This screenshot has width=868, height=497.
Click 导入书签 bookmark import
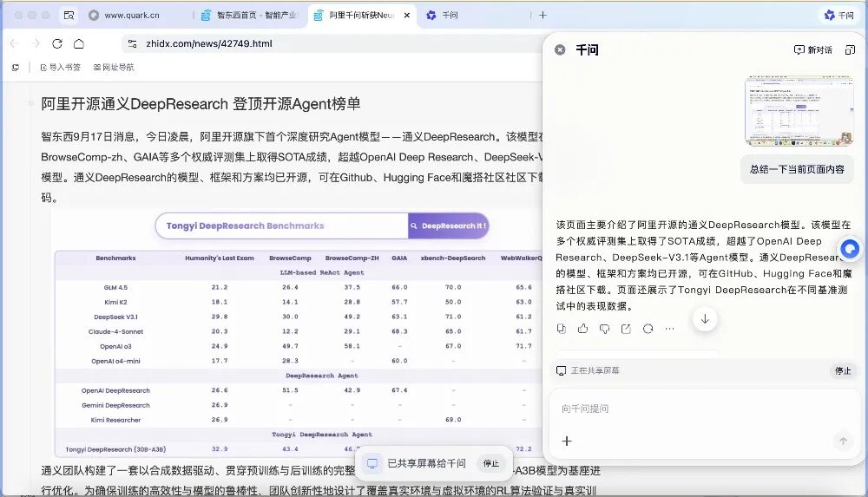tap(61, 68)
